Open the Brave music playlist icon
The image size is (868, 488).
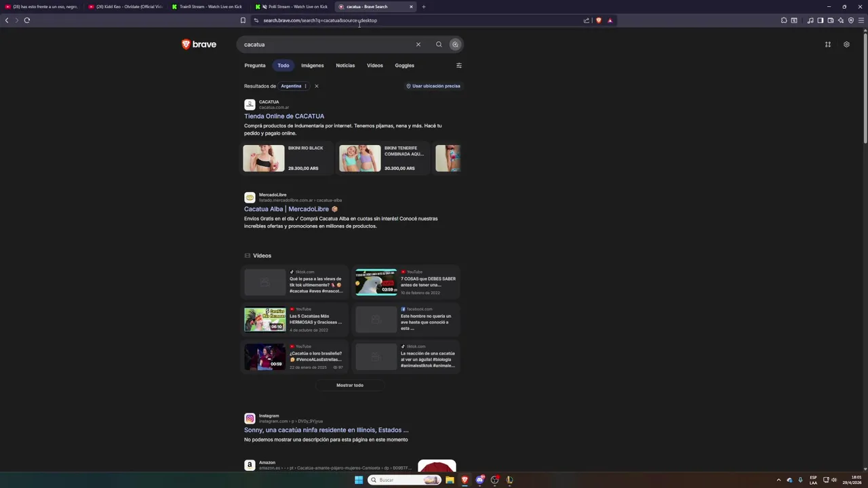(x=810, y=20)
